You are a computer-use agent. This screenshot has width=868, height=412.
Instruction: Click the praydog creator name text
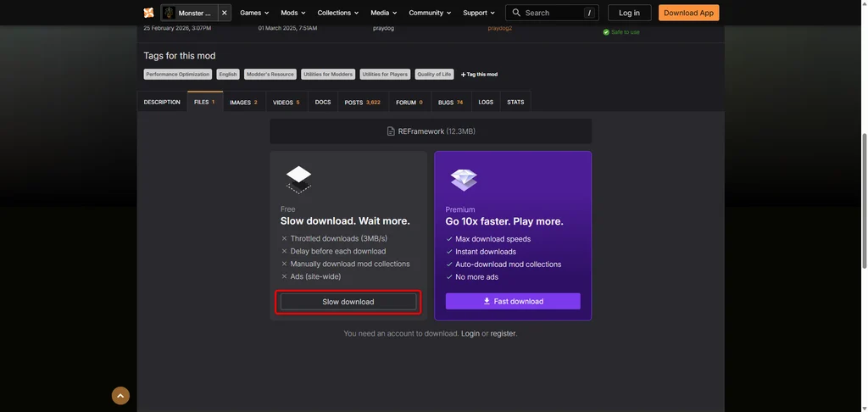pyautogui.click(x=383, y=28)
